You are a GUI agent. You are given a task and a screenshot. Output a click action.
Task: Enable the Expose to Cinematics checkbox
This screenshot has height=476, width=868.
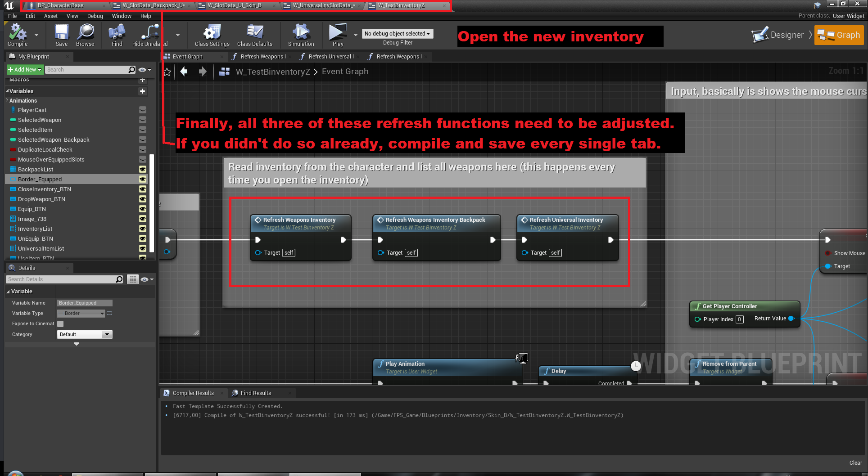point(60,324)
